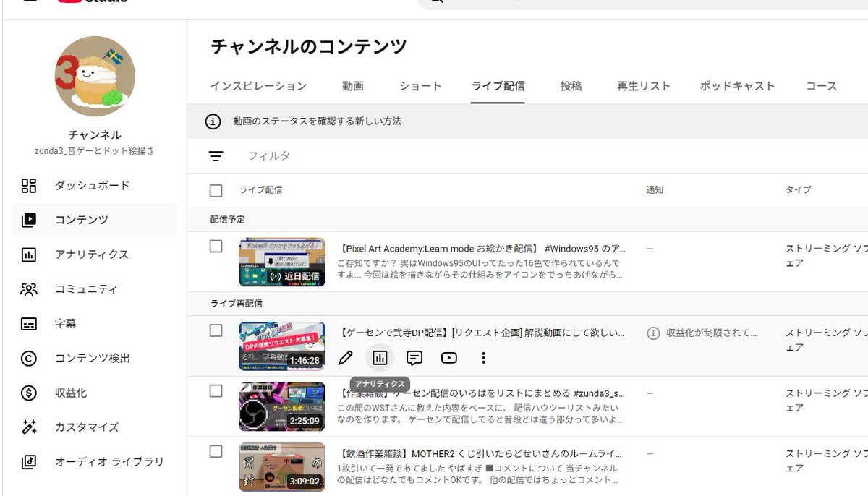The height and width of the screenshot is (496, 868).
Task: Select the ライブ配信 tab
Action: coord(498,86)
